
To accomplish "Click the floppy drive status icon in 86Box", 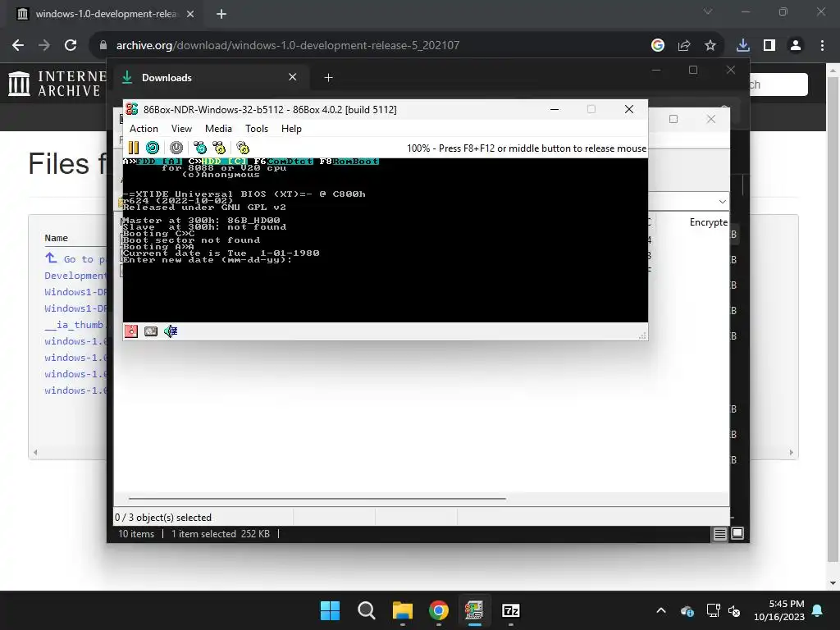I will (x=131, y=331).
